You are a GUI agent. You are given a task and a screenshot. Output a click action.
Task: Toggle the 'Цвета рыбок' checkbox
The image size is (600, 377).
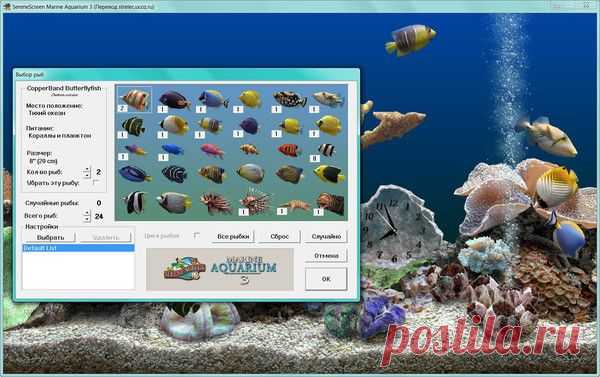click(197, 236)
